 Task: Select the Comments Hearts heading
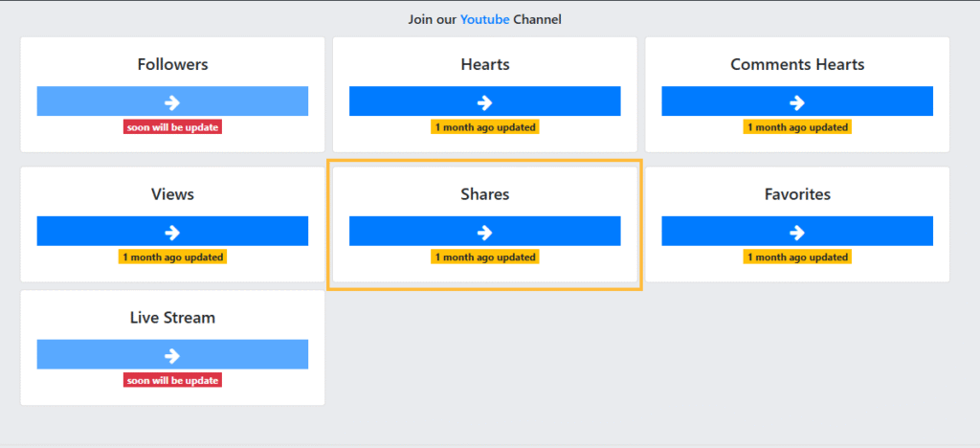click(x=796, y=65)
